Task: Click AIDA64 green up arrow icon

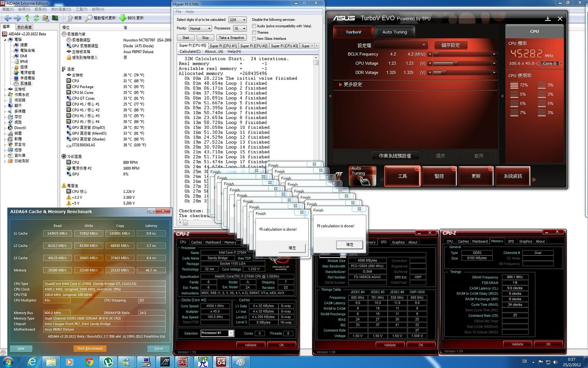Action: tap(27, 18)
